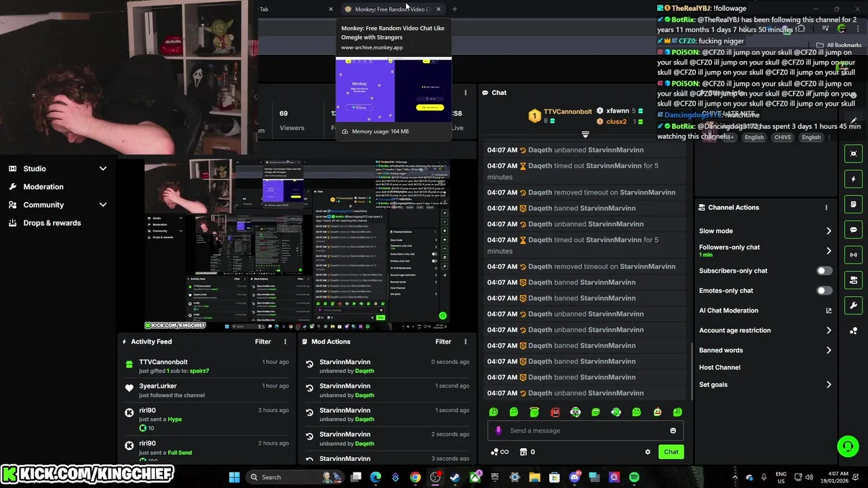The width and height of the screenshot is (868, 488).
Task: Toggle Subscribers-only chat switch
Action: [824, 270]
